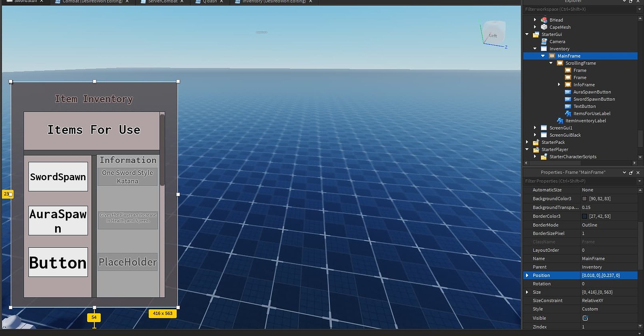Collapse the ScrollingFrame tree node

point(551,63)
